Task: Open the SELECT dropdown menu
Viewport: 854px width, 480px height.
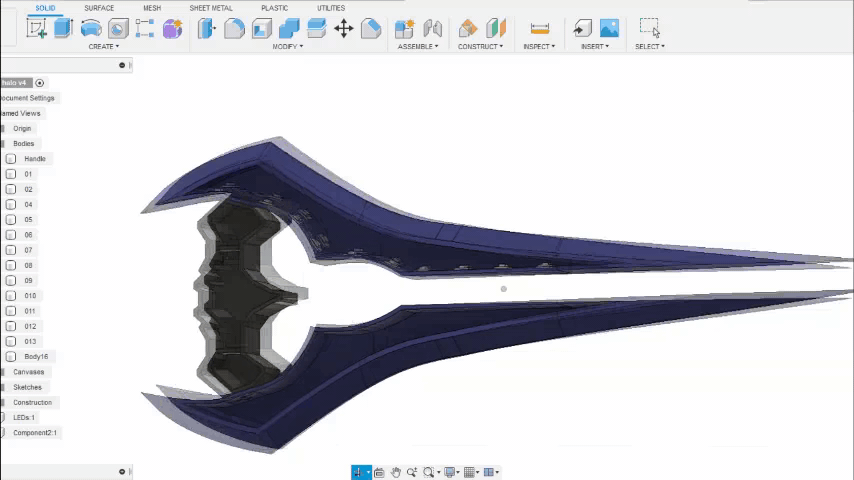Action: pyautogui.click(x=650, y=47)
